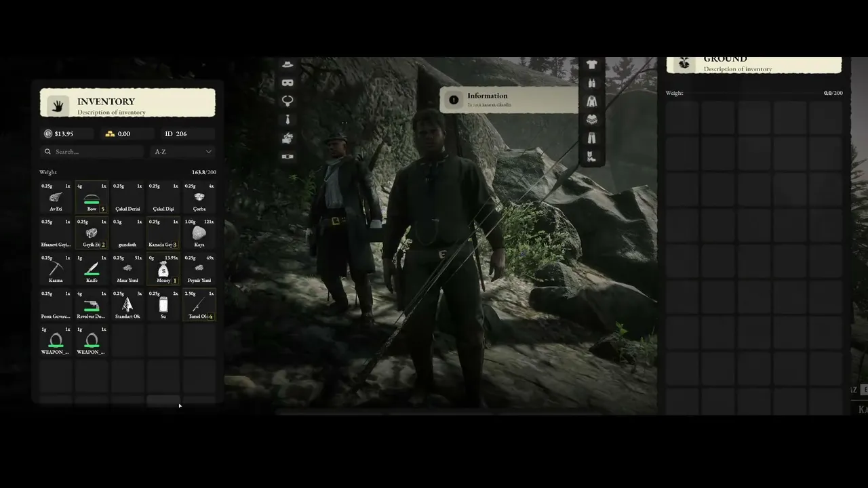Viewport: 868px width, 488px height.
Task: Select the Av Eti meat item
Action: (x=56, y=197)
